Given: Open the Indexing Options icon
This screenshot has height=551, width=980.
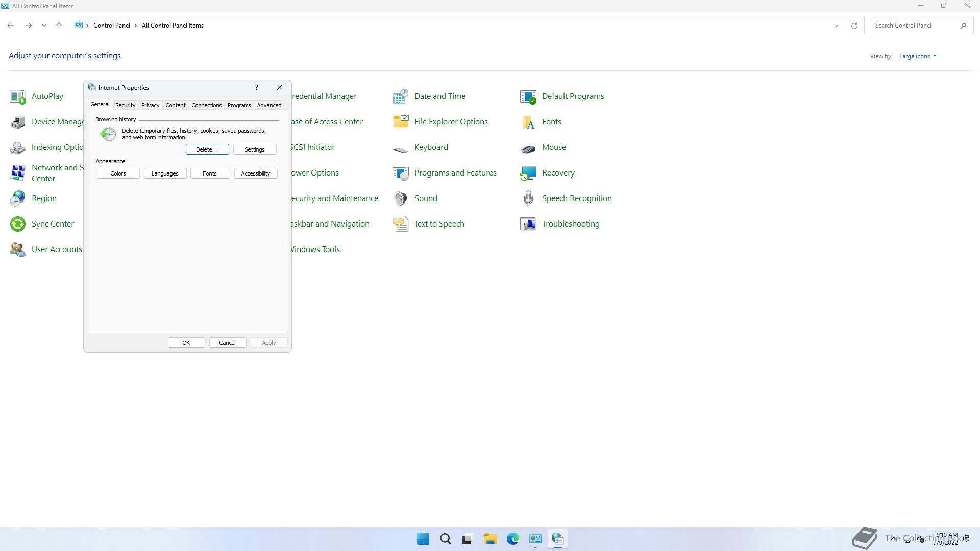Looking at the screenshot, I should [x=18, y=147].
